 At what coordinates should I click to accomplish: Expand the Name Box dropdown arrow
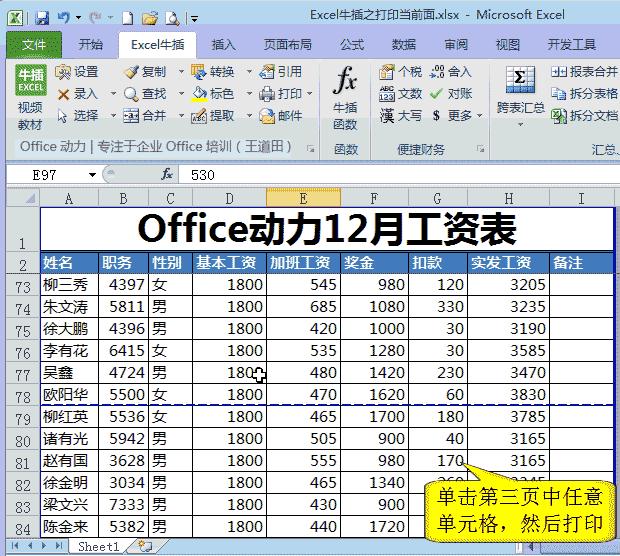pyautogui.click(x=92, y=175)
